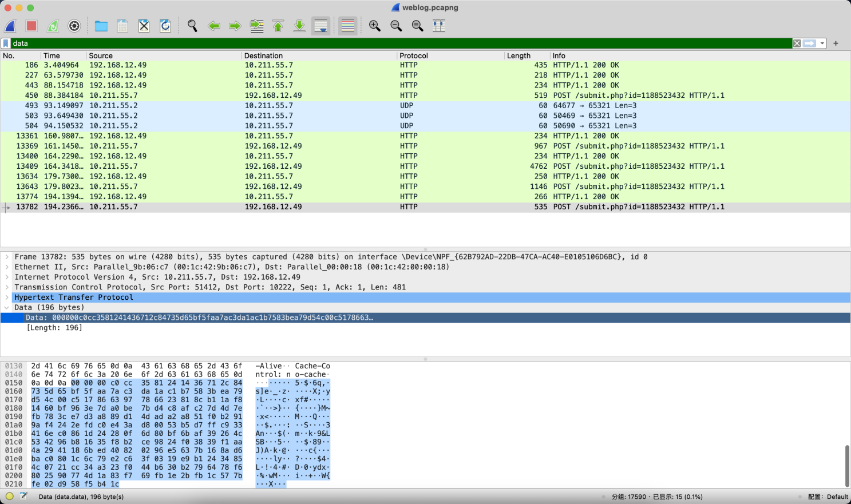Click hex row offset 0210
The height and width of the screenshot is (504, 851).
(14, 484)
